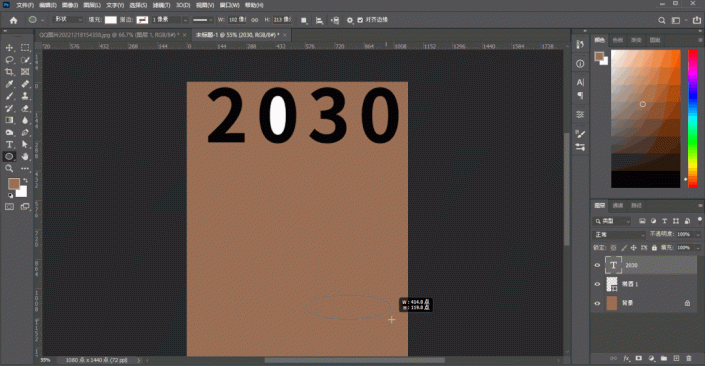
Task: Open the shape mode dropdown
Action: coord(67,20)
